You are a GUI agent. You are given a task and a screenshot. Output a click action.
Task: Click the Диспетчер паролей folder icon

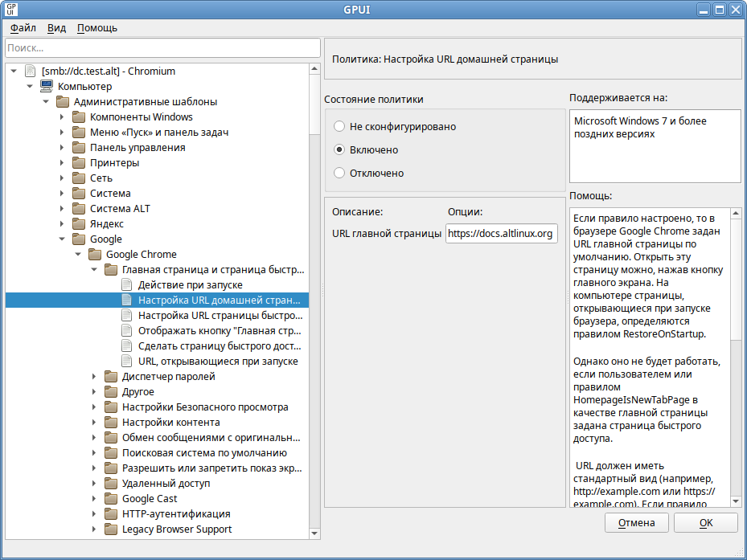pyautogui.click(x=111, y=376)
